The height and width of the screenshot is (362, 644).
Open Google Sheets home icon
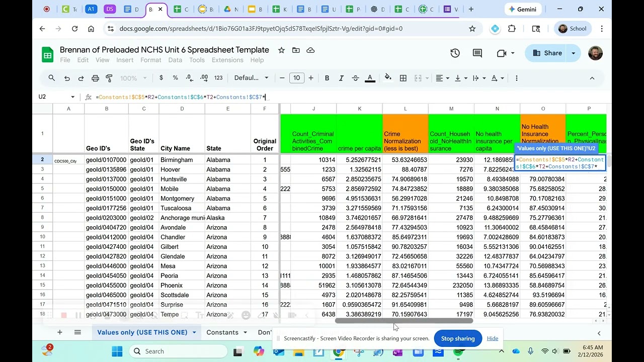(x=47, y=54)
